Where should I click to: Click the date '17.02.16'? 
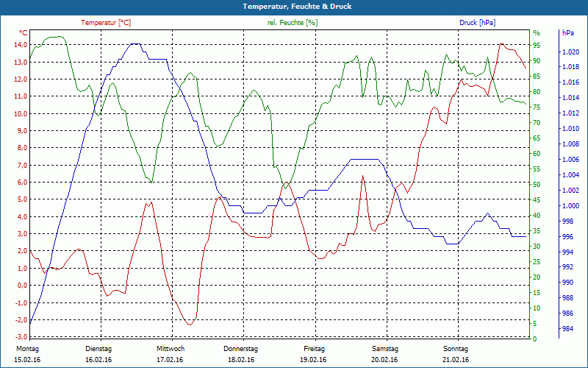point(170,360)
